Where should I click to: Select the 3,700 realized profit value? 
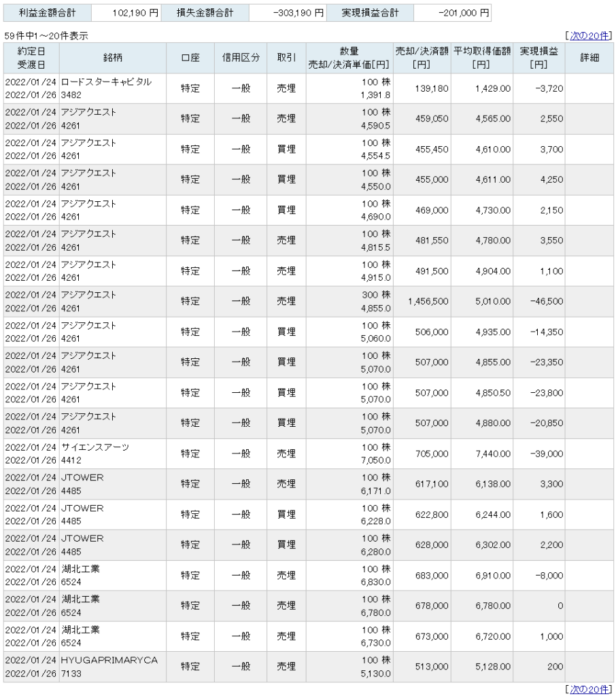551,149
